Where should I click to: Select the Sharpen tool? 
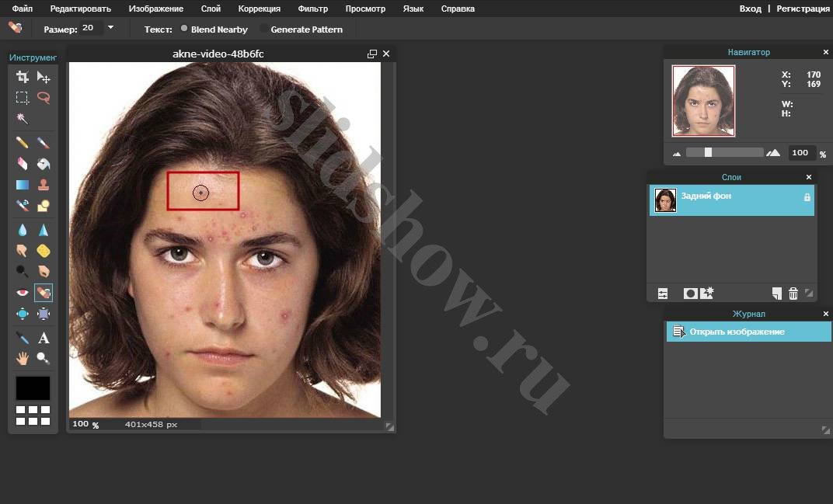[44, 229]
